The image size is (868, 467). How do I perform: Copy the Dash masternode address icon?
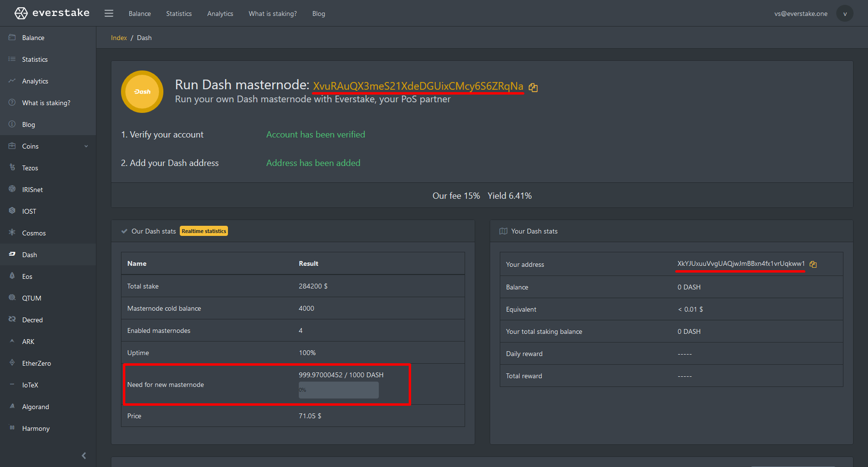533,87
